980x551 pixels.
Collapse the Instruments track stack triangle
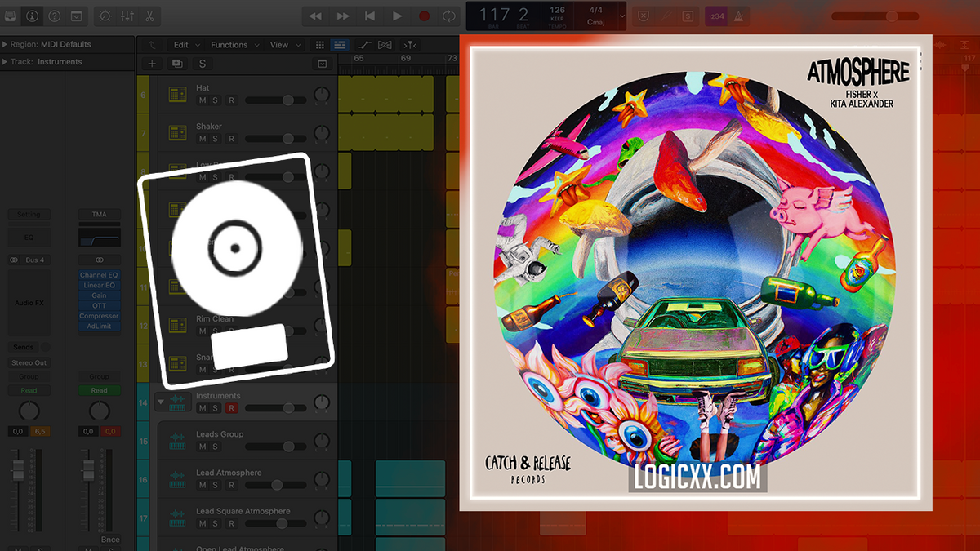tap(161, 402)
